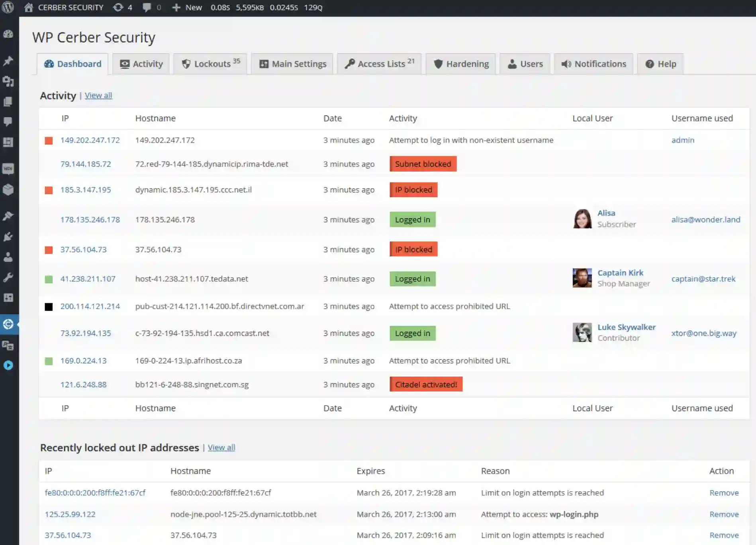Open IP 149.202.247.172 in activity list
The width and height of the screenshot is (756, 545).
click(x=90, y=140)
